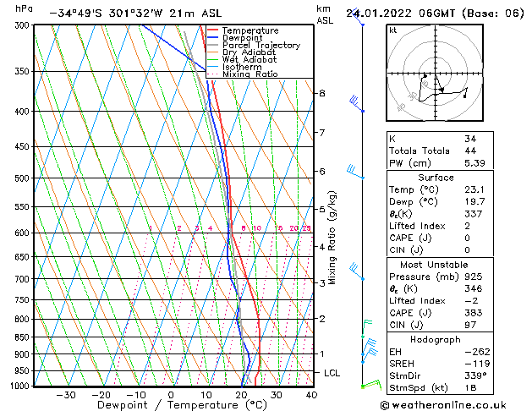Image resolution: width=532 pixels, height=411 pixels.
Task: Click the Surface Lifted Index value 2
Action: click(467, 226)
